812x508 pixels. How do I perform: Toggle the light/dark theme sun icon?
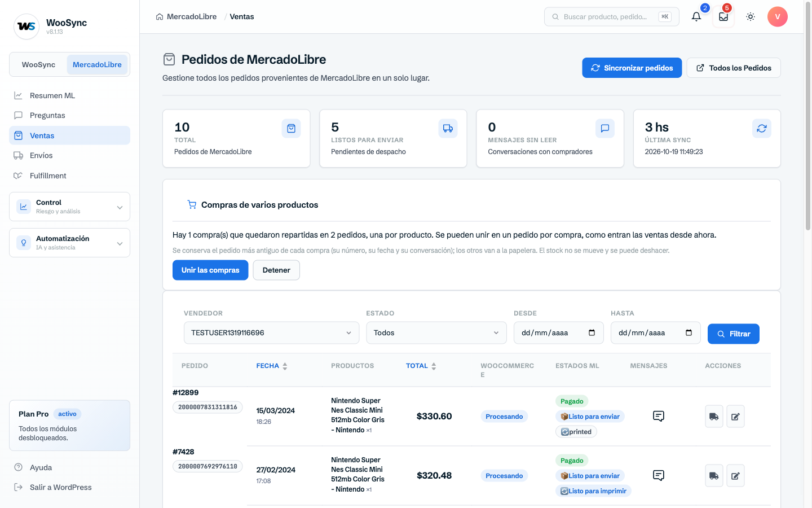coord(751,17)
